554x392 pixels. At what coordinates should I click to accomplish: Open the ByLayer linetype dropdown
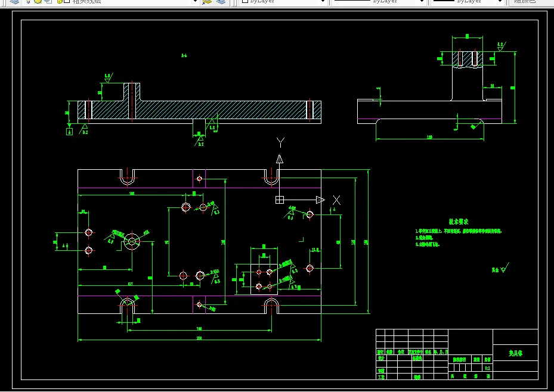coord(379,1)
